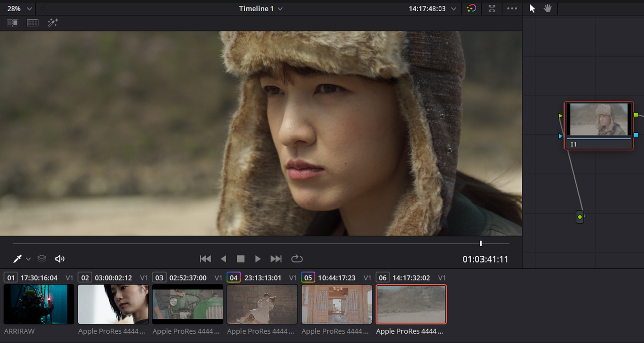This screenshot has height=343, width=644.
Task: Open viewer options three-dot menu
Action: click(x=512, y=9)
